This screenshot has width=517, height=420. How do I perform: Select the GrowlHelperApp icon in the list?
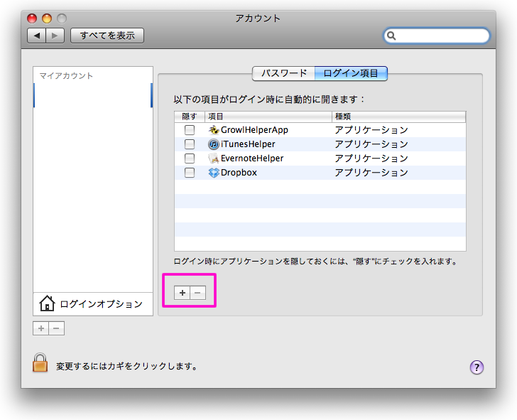pyautogui.click(x=214, y=130)
